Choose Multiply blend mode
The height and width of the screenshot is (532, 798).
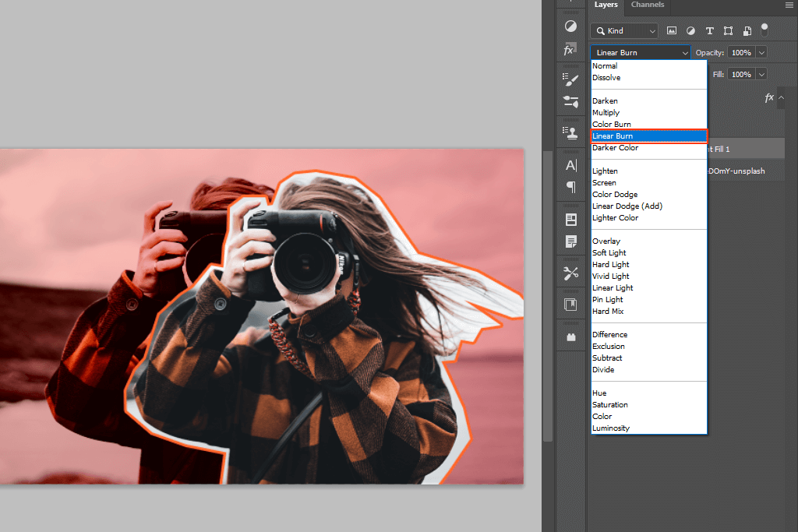click(x=649, y=112)
